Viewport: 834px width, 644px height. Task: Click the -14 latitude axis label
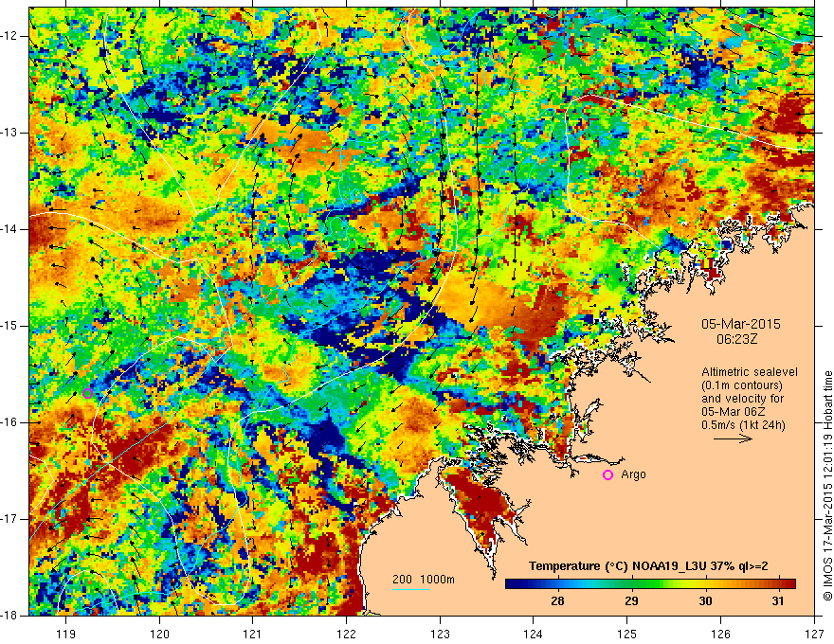click(9, 229)
